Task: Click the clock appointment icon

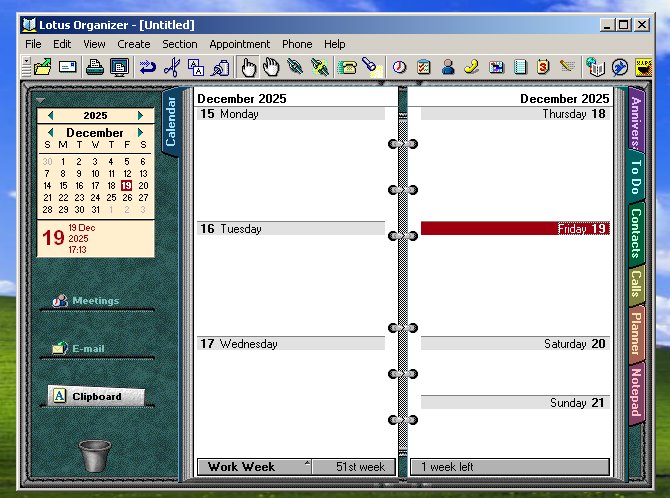Action: (399, 68)
